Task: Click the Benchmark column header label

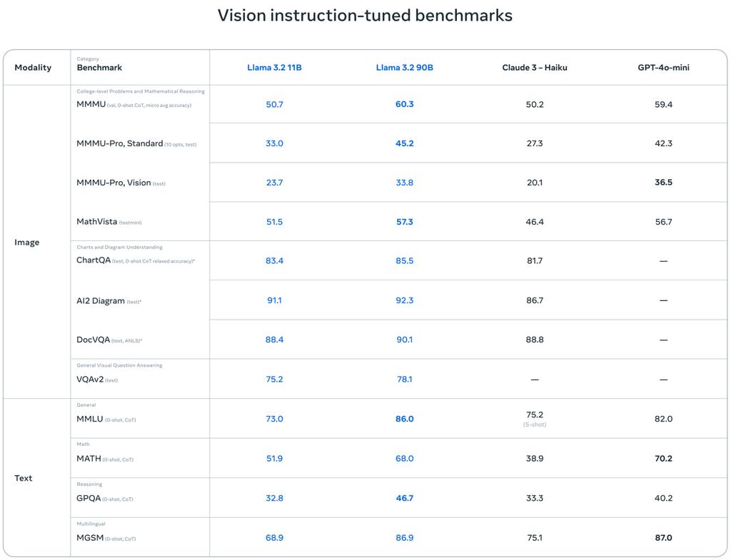Action: point(99,68)
